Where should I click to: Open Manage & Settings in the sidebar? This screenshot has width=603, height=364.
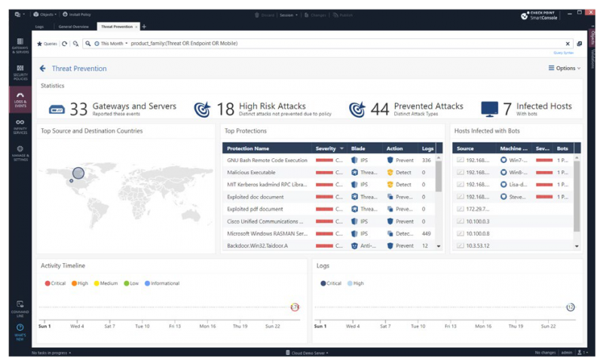tap(20, 153)
